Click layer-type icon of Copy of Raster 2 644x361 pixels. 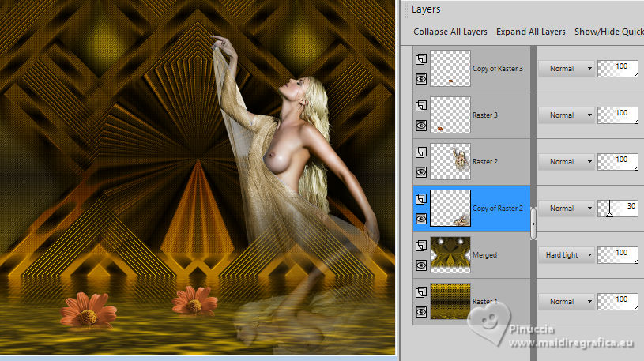[x=421, y=199]
